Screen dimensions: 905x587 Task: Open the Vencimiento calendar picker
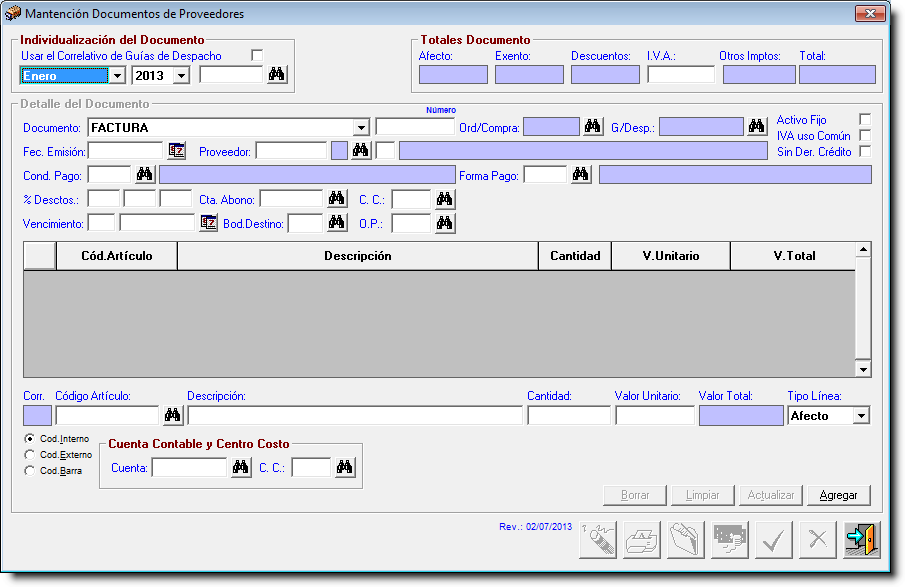coord(208,223)
